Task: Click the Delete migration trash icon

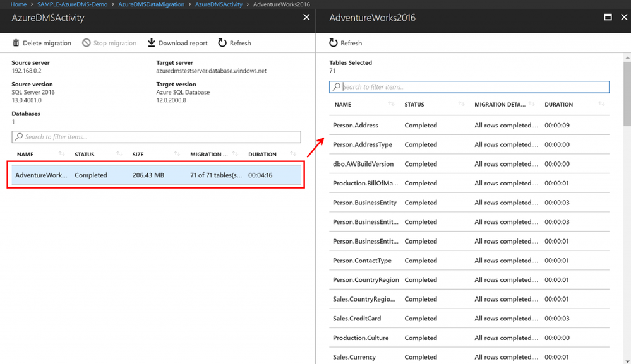Action: pos(16,43)
